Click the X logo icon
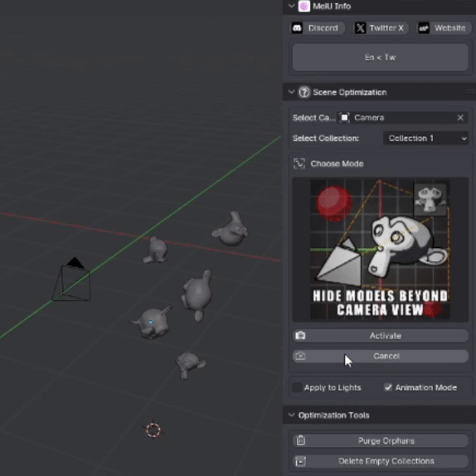 click(x=361, y=28)
